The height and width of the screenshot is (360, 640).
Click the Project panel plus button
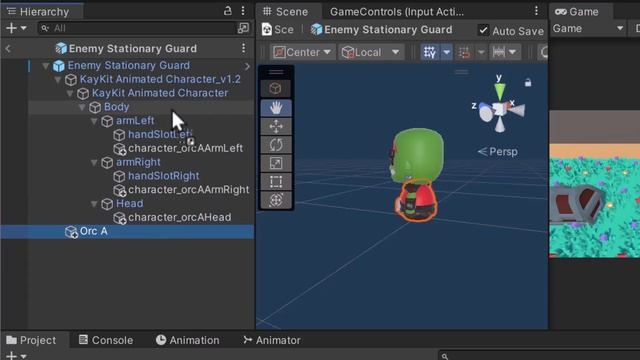(11, 356)
